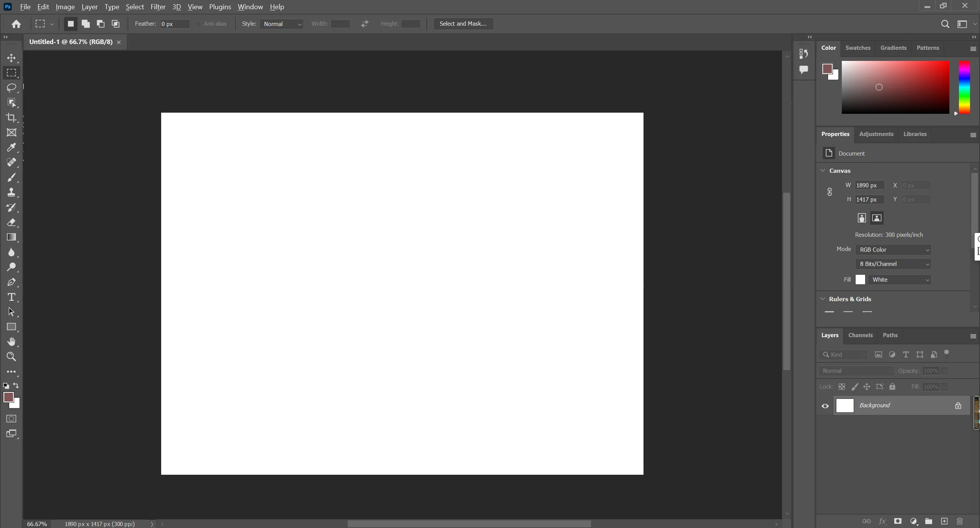
Task: Select the Horizontal Type tool
Action: [11, 297]
